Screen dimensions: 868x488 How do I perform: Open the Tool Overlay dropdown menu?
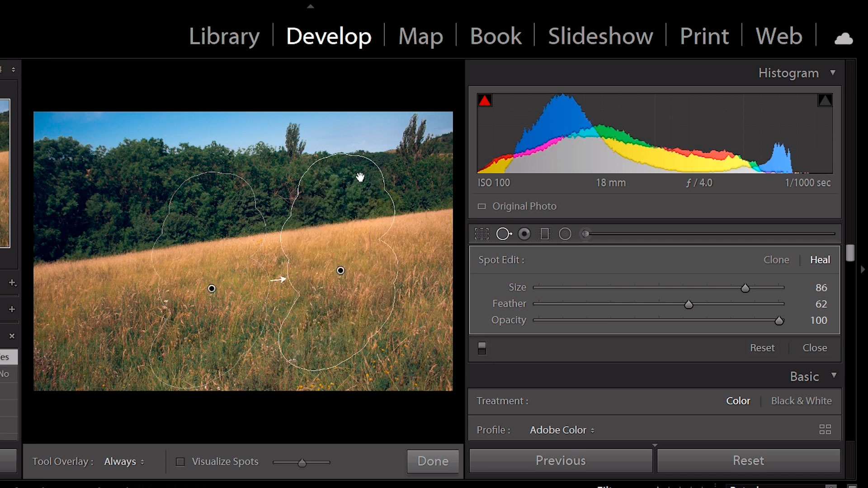pos(123,461)
